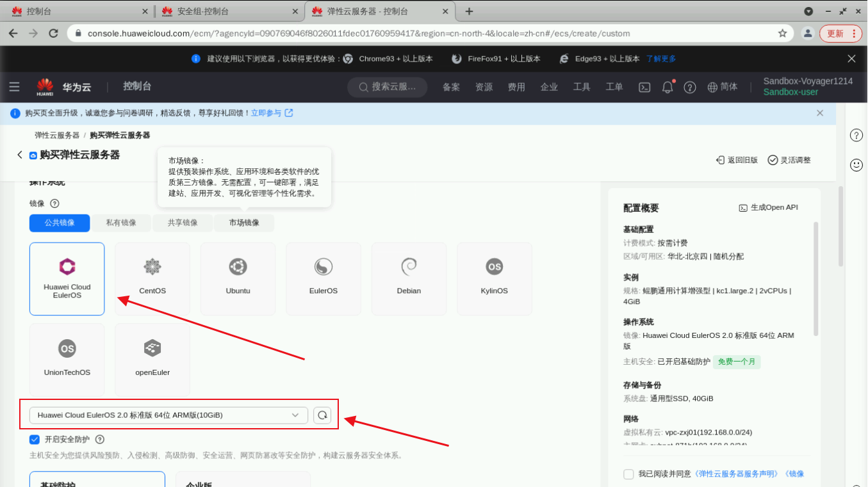This screenshot has width=868, height=487.
Task: Click the 简体 language selector
Action: pos(729,87)
